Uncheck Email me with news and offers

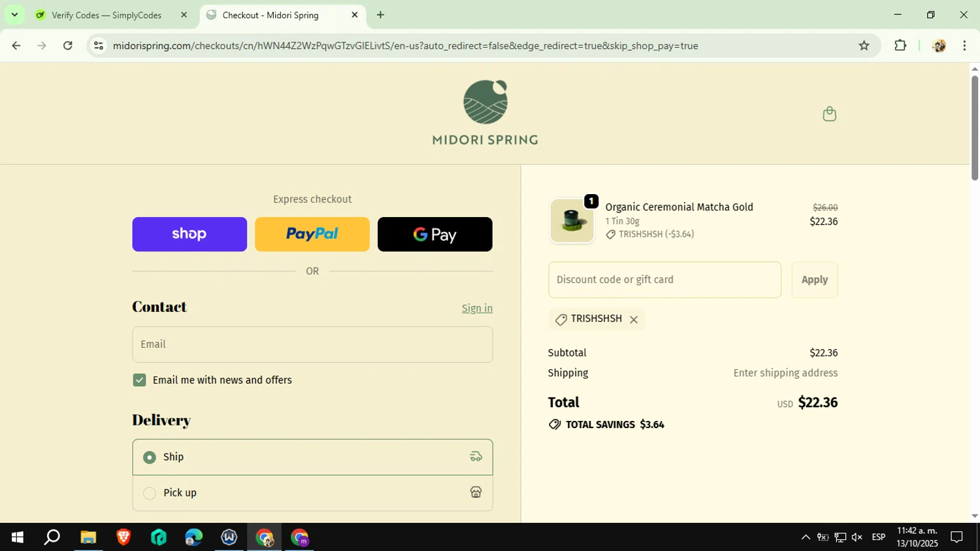[x=139, y=380]
